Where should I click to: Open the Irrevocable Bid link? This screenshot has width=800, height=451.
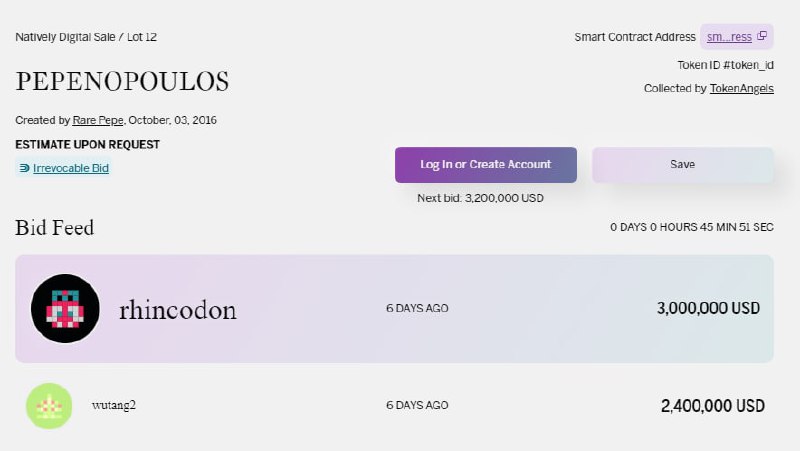click(71, 168)
